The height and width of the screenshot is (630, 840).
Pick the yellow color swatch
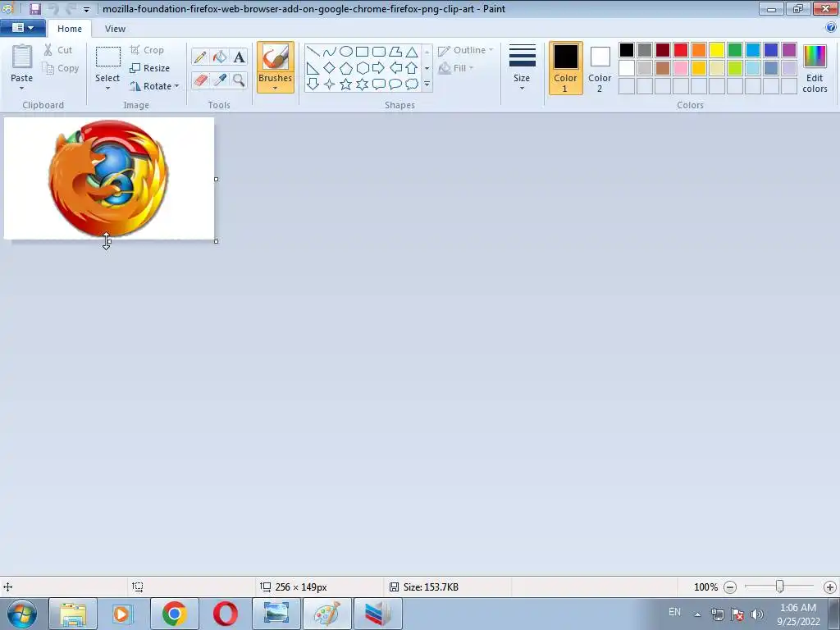pos(717,50)
